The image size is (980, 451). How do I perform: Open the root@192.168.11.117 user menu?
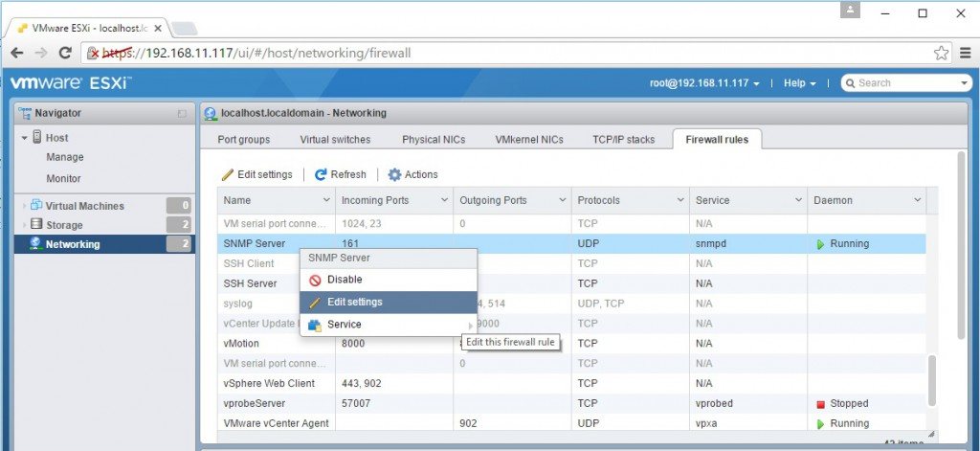[x=704, y=83]
